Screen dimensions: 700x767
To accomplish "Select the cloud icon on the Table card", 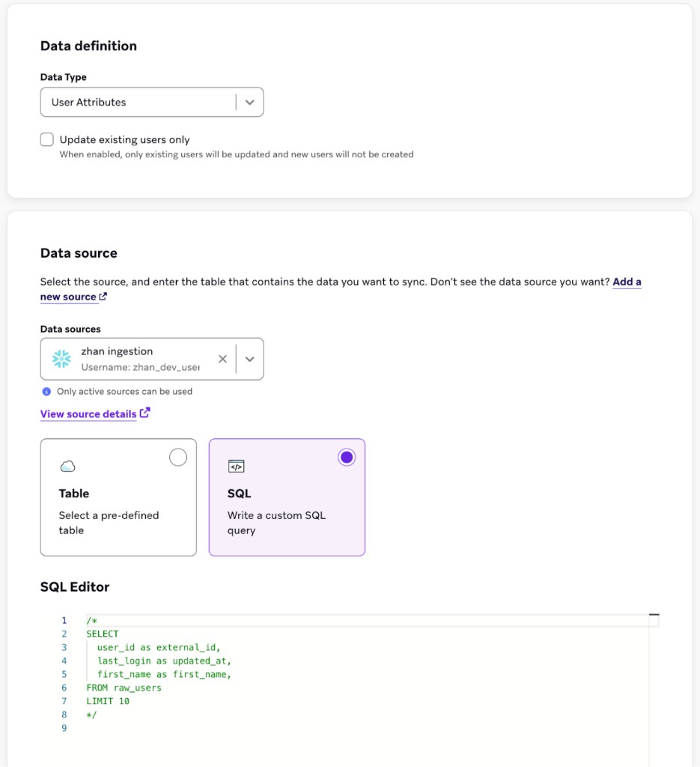I will coord(68,466).
